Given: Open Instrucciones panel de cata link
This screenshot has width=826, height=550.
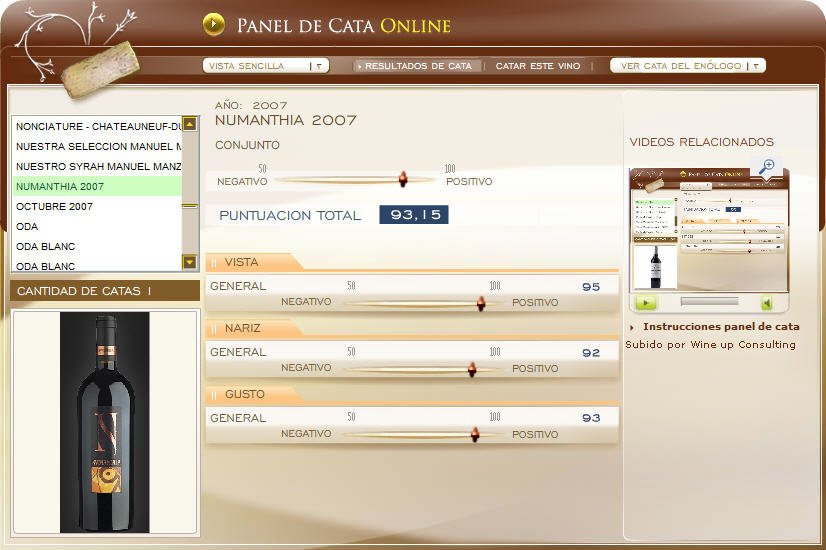Looking at the screenshot, I should (x=721, y=327).
